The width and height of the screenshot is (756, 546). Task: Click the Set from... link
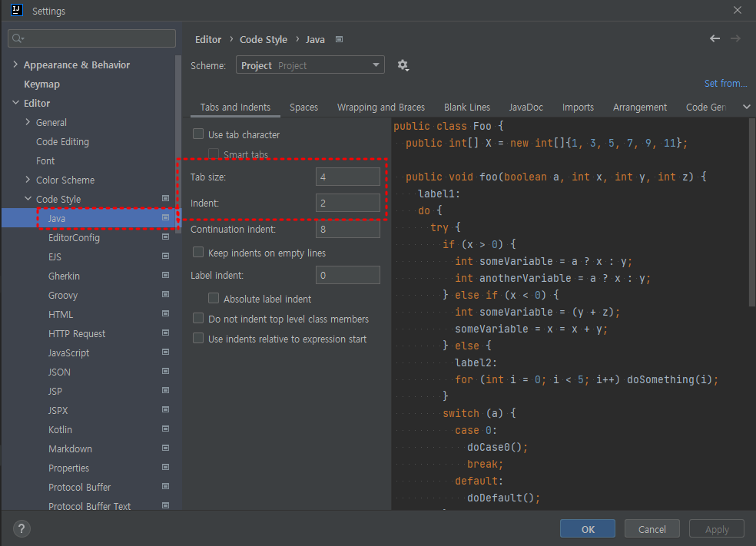point(725,84)
